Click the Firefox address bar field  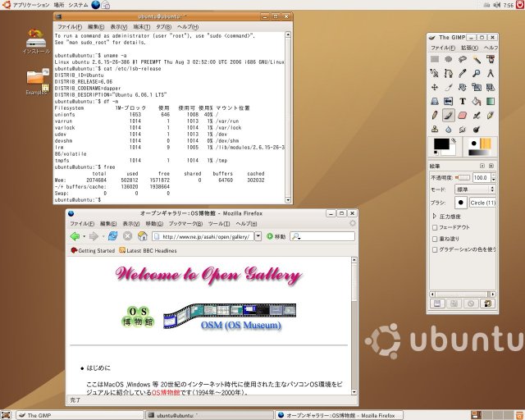point(203,236)
